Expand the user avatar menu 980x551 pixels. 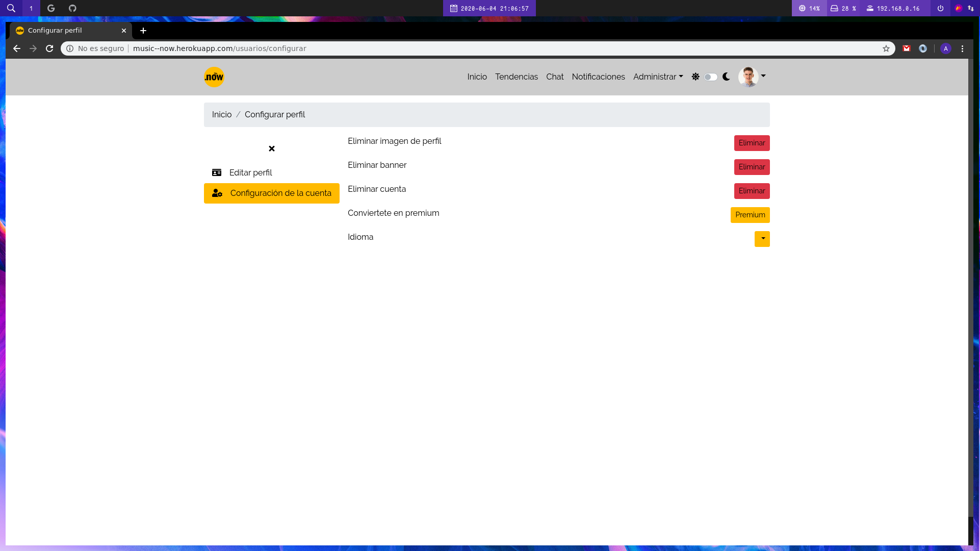coord(752,77)
